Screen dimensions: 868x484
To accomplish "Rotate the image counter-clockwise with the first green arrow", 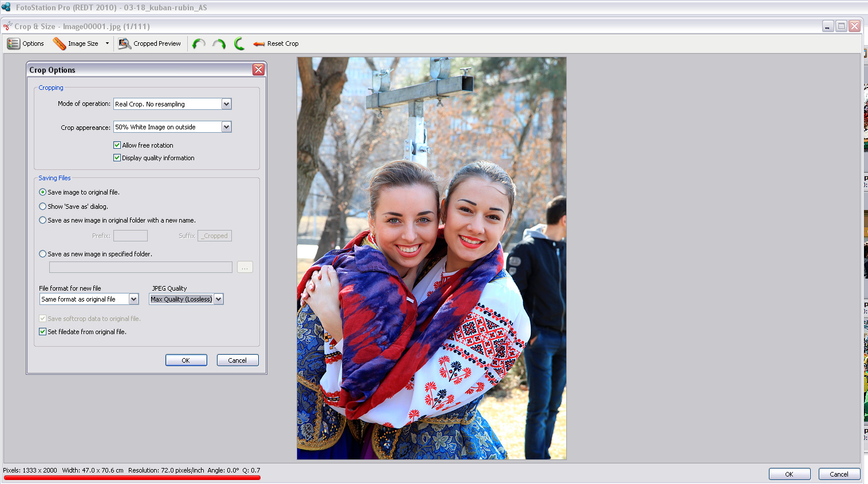I will [199, 43].
